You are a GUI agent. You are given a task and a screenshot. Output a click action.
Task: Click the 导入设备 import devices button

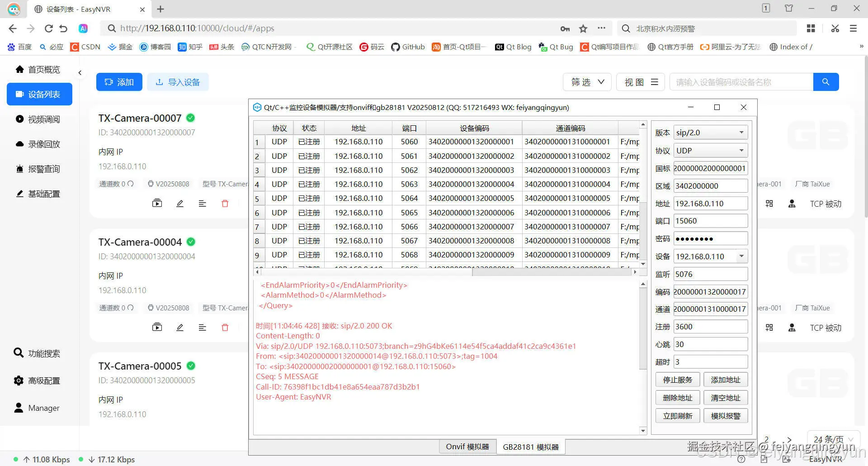(x=178, y=82)
